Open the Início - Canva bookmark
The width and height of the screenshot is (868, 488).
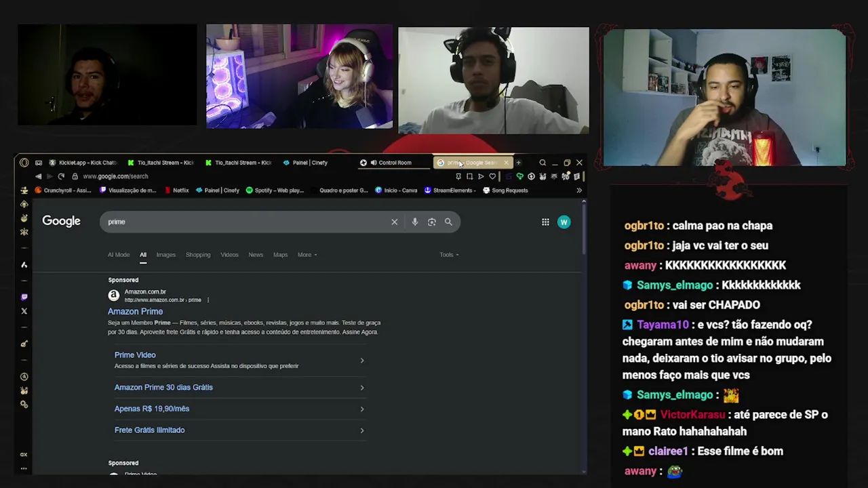coord(396,190)
